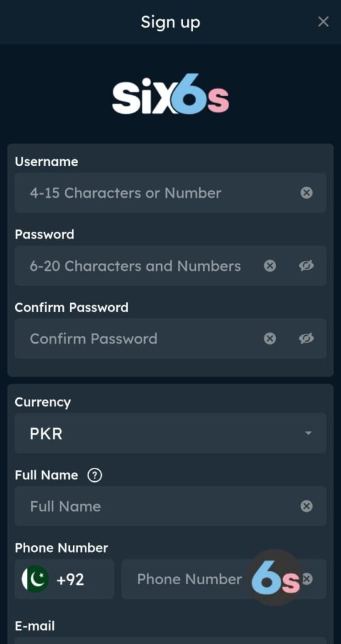Tap the floating 6s logo bubble
341x644 pixels.
[x=276, y=579]
